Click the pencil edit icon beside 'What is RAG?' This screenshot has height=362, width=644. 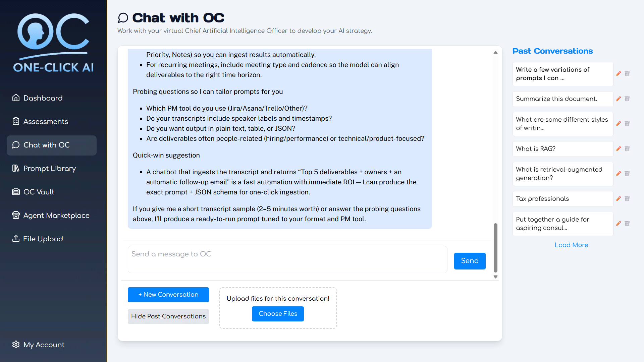619,149
